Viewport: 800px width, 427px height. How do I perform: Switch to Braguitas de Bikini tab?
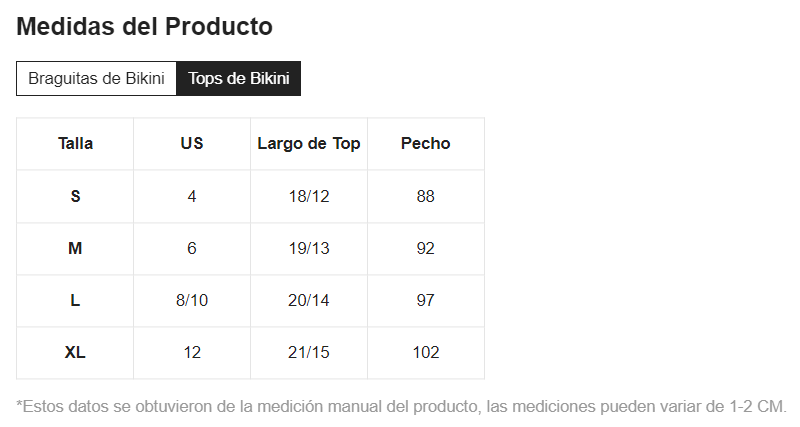[96, 79]
